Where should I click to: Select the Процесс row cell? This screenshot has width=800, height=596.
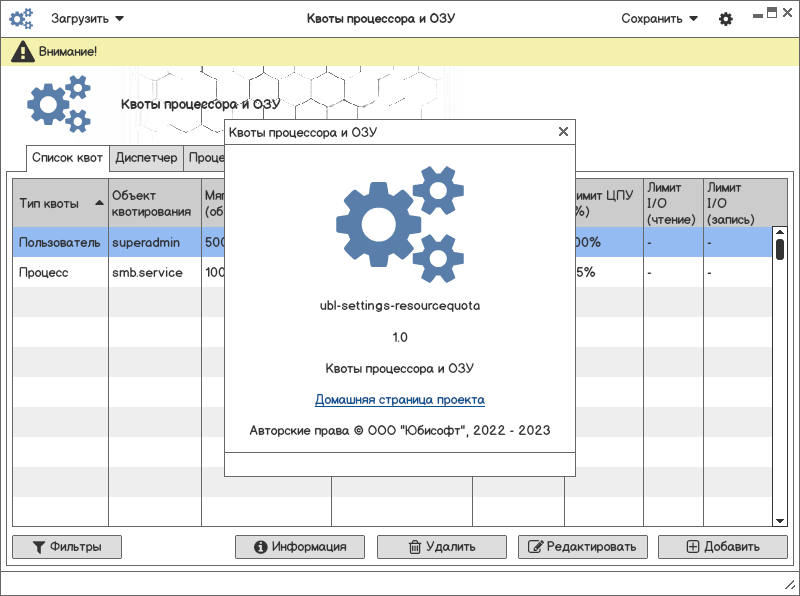coord(60,272)
